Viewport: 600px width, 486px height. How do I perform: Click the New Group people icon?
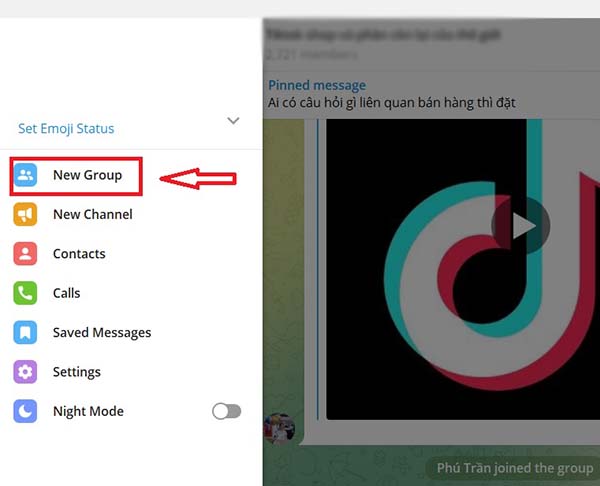click(x=25, y=175)
